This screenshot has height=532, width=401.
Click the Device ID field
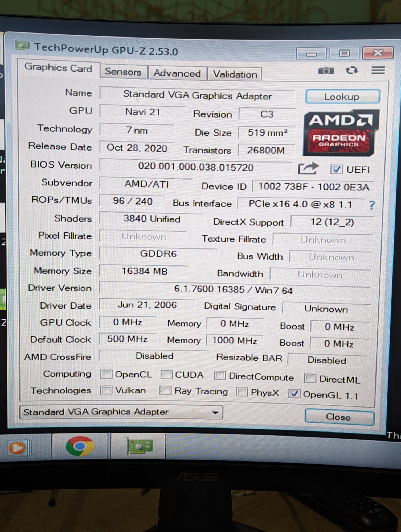[313, 186]
